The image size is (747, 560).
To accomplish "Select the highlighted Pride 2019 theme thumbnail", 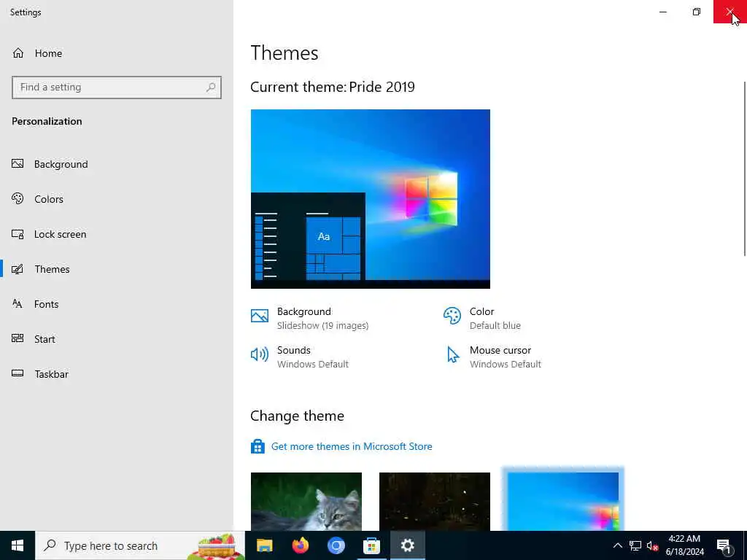I will coord(563,502).
